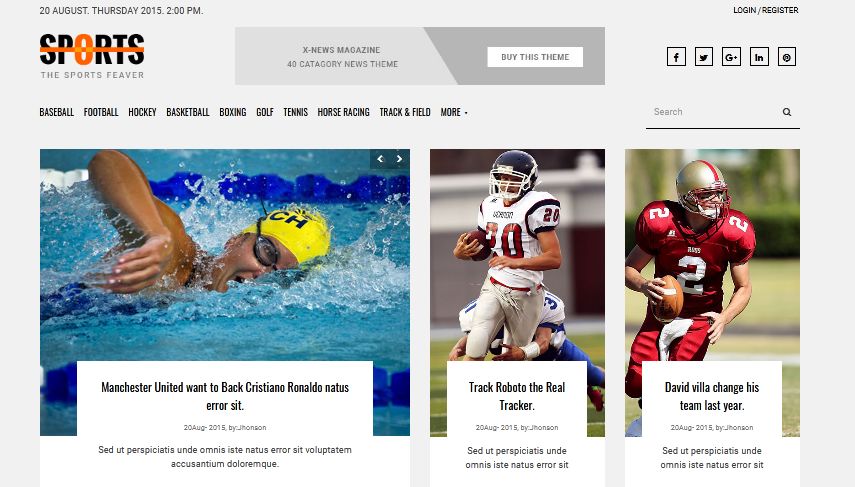
Task: Open the Baseball menu item
Action: (57, 112)
